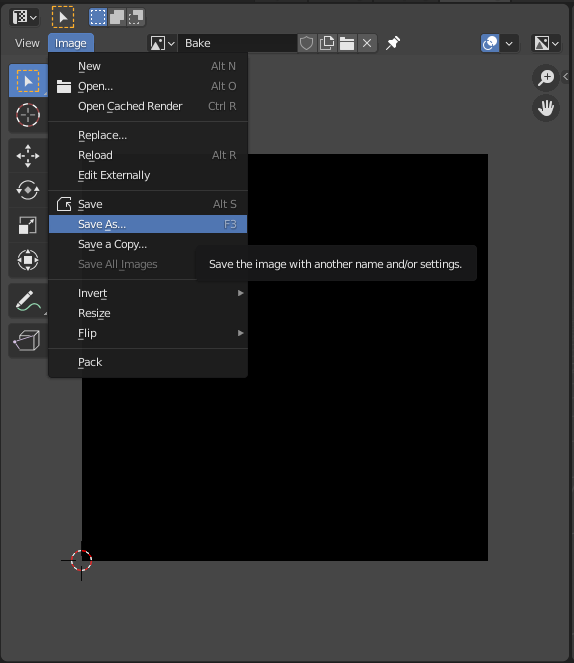Image resolution: width=574 pixels, height=663 pixels.
Task: Toggle show overlays button
Action: [x=490, y=43]
